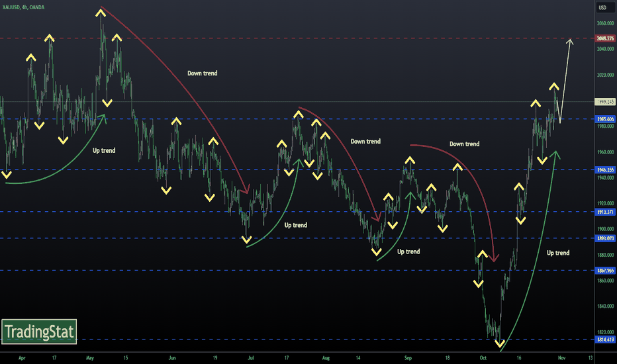This screenshot has height=364, width=617.
Task: Click the 1940.000 price axis label
Action: 605,177
